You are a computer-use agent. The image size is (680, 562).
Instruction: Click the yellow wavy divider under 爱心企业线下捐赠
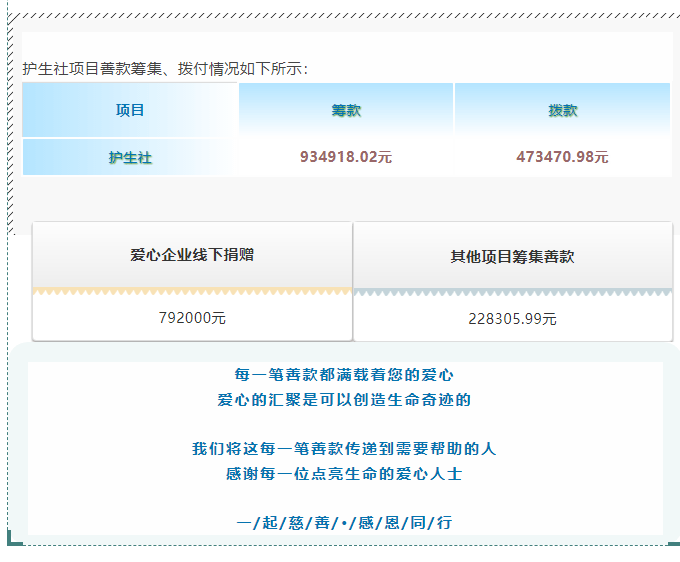[192, 292]
